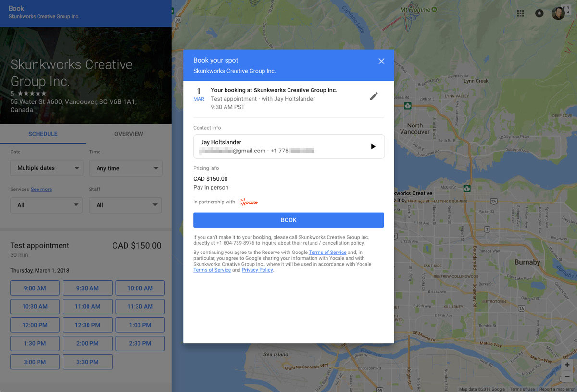Open the Services All dropdown

(46, 205)
